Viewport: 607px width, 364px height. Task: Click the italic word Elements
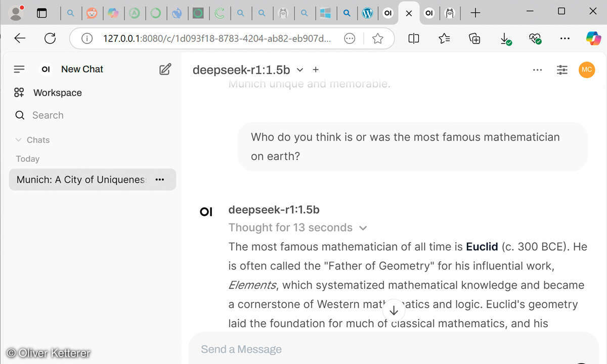252,285
